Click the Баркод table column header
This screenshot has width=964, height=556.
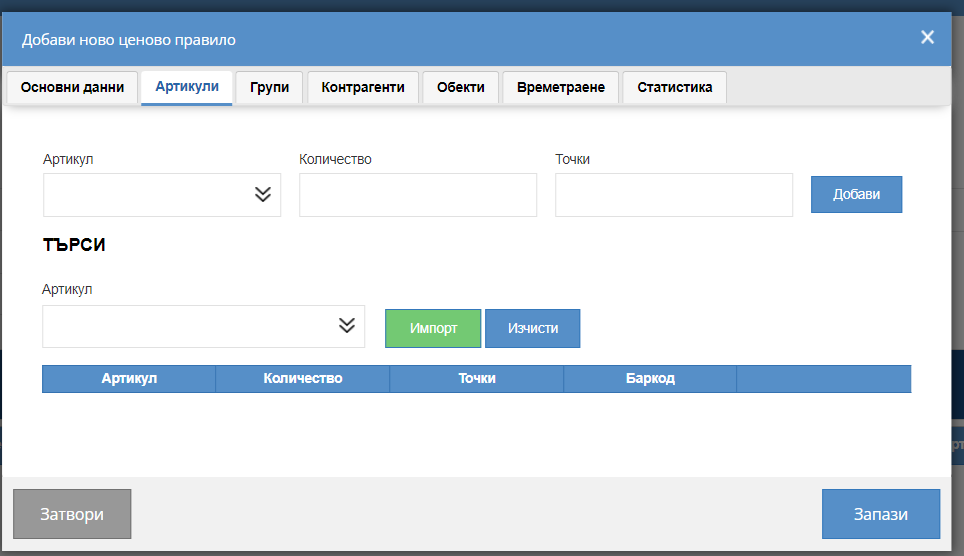650,379
